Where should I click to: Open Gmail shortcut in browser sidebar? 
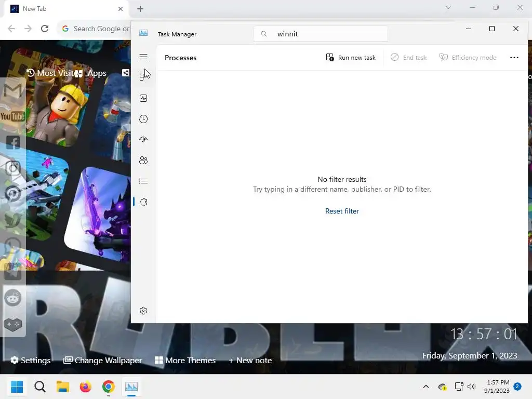pyautogui.click(x=13, y=90)
